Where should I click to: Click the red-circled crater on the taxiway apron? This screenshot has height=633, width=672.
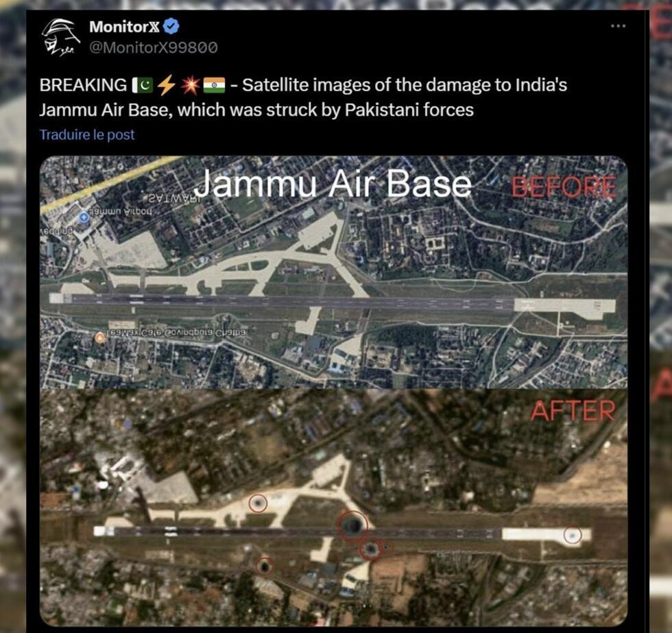tap(258, 503)
